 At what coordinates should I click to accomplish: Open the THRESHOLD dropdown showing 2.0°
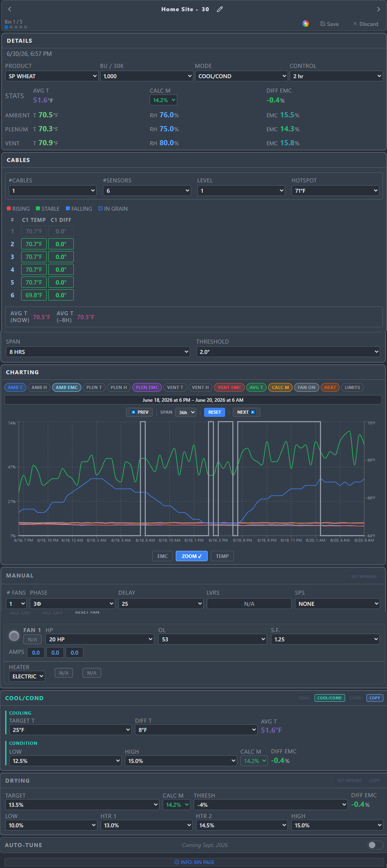click(x=288, y=351)
